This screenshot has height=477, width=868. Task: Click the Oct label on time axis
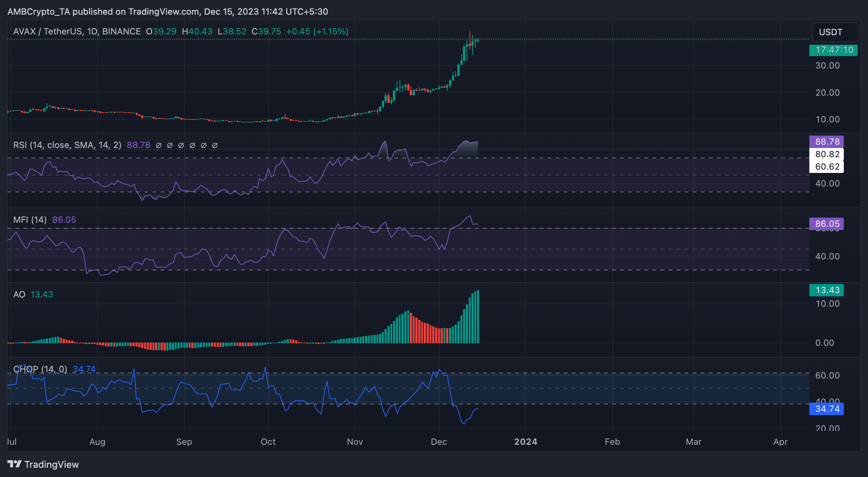(x=268, y=442)
